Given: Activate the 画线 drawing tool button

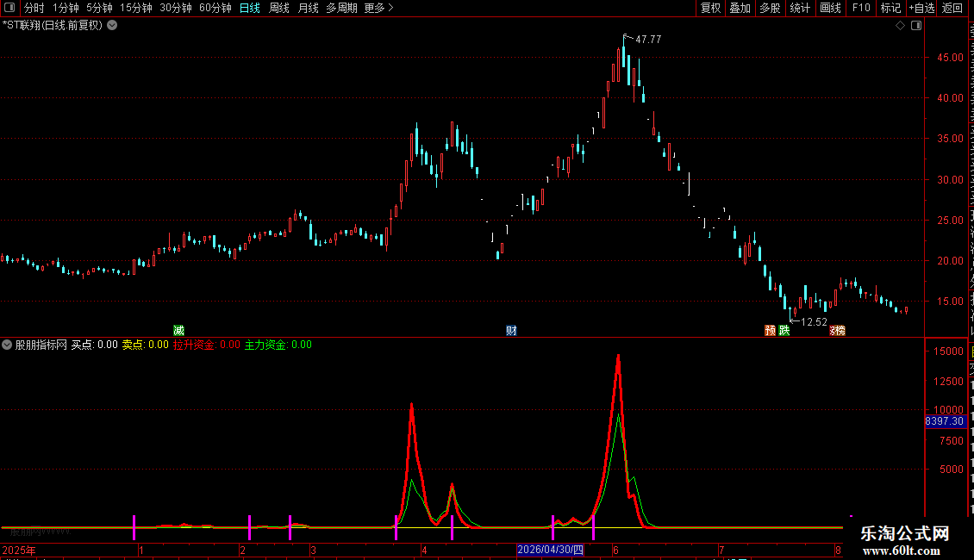Looking at the screenshot, I should [x=831, y=8].
